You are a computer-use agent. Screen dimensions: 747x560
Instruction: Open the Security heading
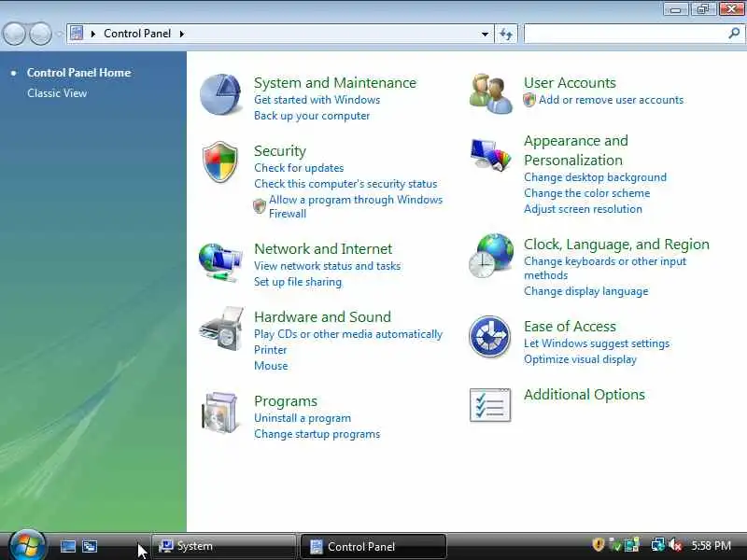pyautogui.click(x=280, y=151)
